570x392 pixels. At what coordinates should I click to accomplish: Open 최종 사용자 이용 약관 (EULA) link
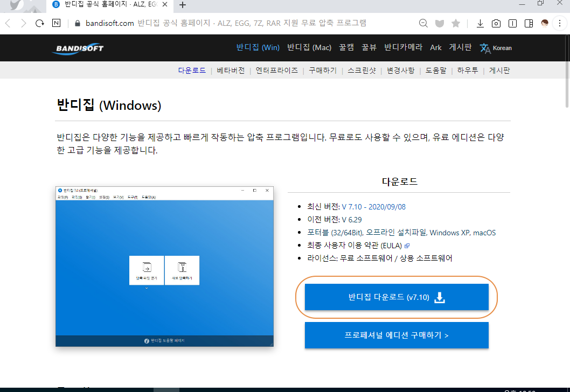click(x=354, y=246)
